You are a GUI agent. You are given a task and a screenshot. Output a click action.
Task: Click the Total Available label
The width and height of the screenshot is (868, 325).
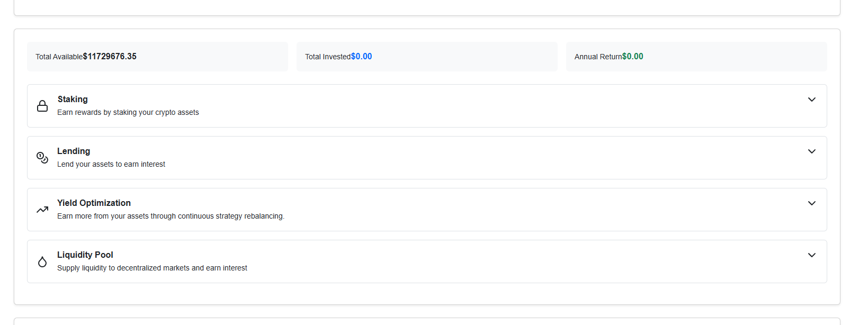(x=59, y=57)
